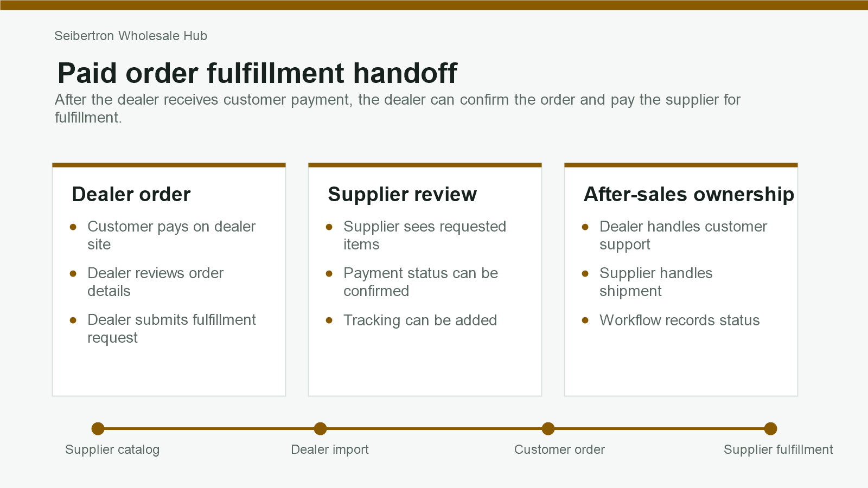868x488 pixels.
Task: Select bullet Customer pays on dealer site
Action: click(x=171, y=235)
